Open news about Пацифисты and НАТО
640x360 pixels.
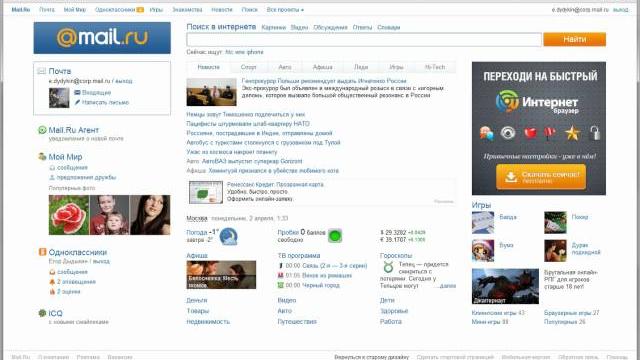click(248, 124)
